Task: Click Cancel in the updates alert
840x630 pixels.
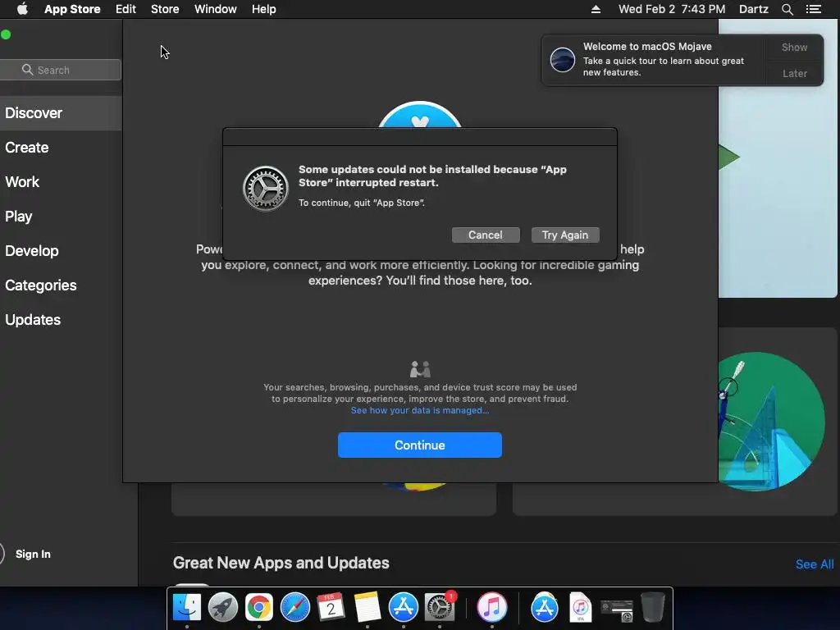Action: pyautogui.click(x=486, y=235)
